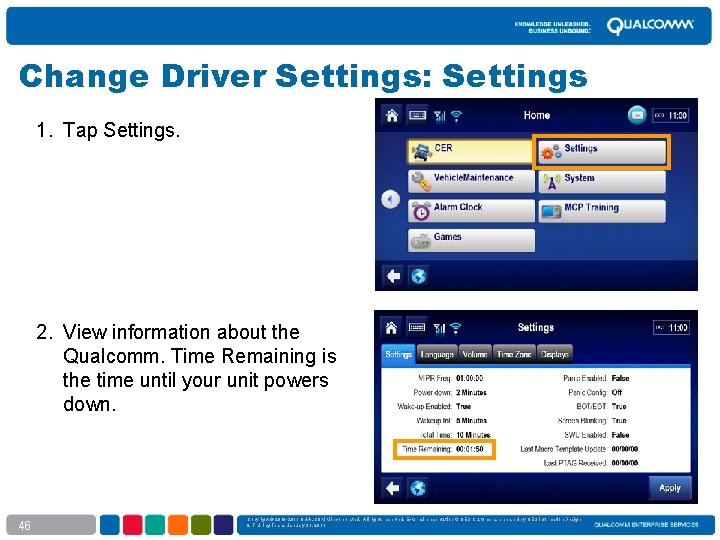The width and height of the screenshot is (720, 540).
Task: Click the Power down 2 Minutes value
Action: tap(471, 393)
